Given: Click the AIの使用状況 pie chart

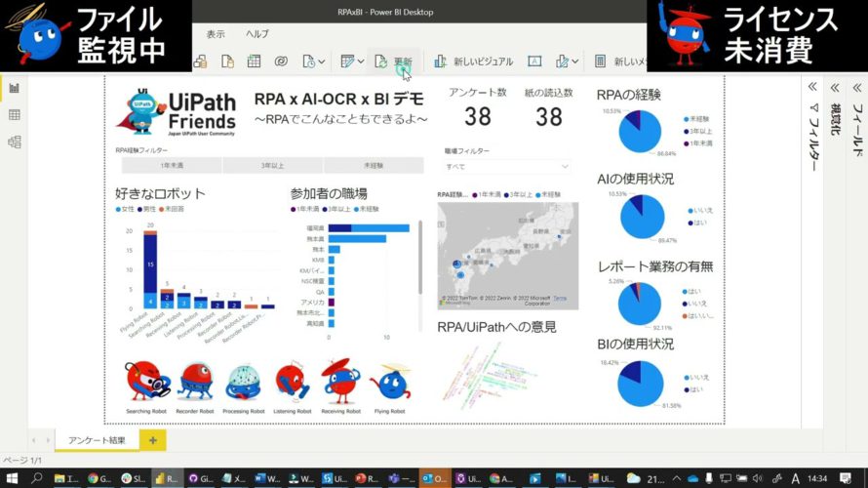Looking at the screenshot, I should [x=642, y=217].
